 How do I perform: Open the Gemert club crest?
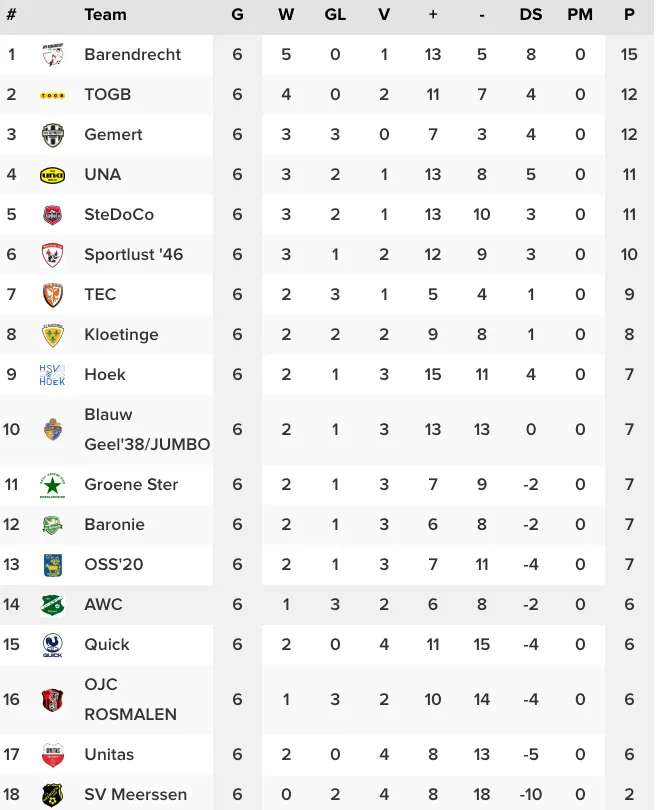click(x=52, y=135)
